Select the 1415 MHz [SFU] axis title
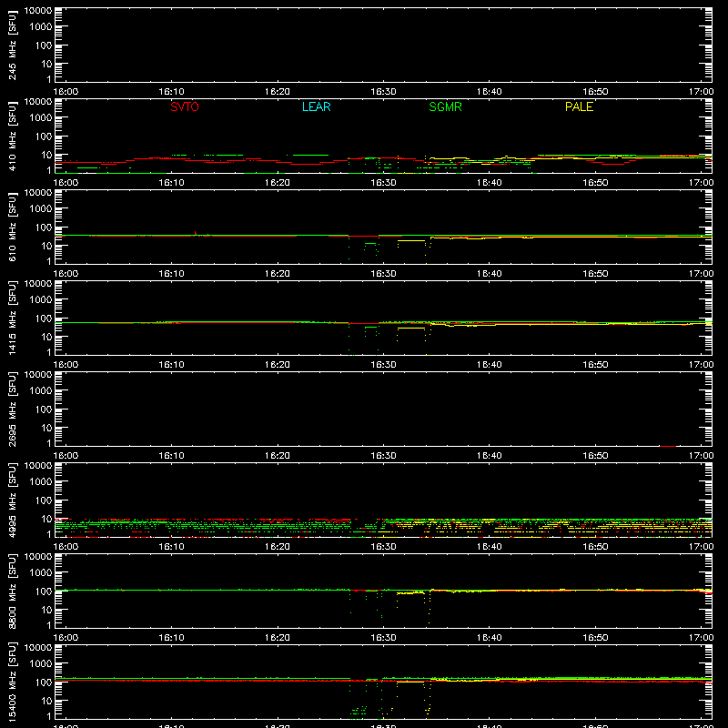The image size is (728, 728). pos(12,318)
